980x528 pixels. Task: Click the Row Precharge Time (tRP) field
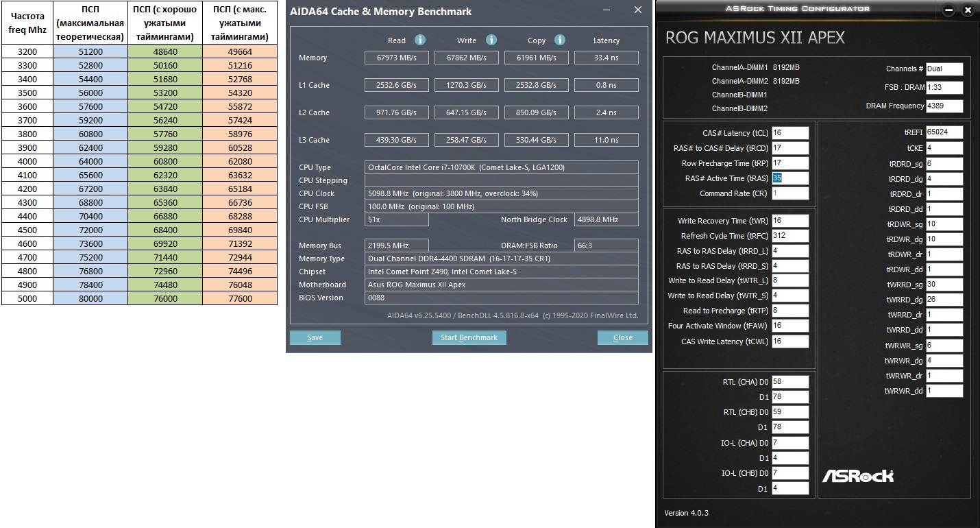click(x=790, y=163)
